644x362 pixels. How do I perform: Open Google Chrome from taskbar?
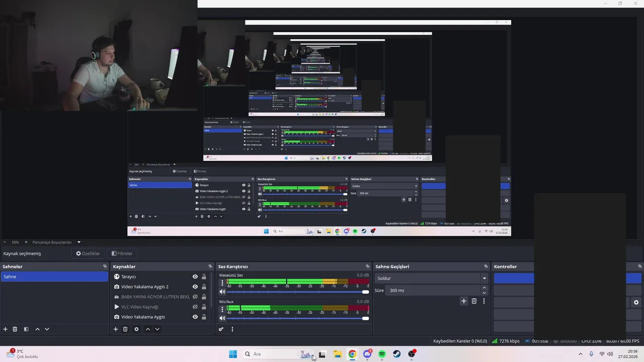(352, 354)
